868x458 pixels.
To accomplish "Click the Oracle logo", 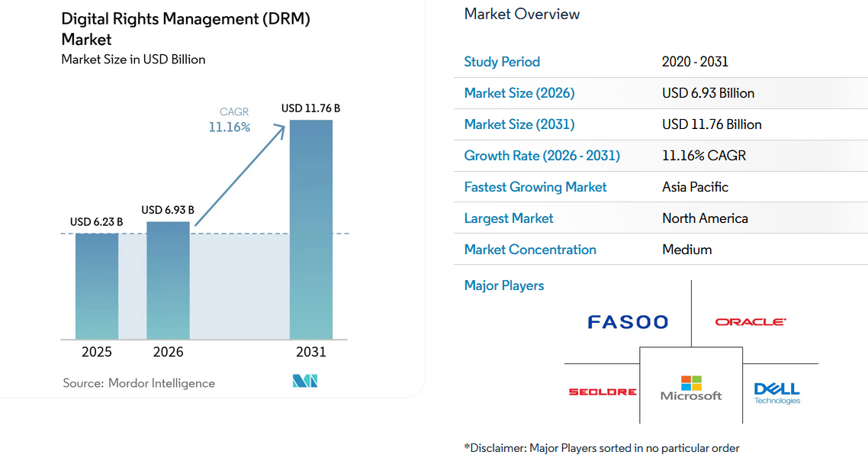I will point(750,322).
